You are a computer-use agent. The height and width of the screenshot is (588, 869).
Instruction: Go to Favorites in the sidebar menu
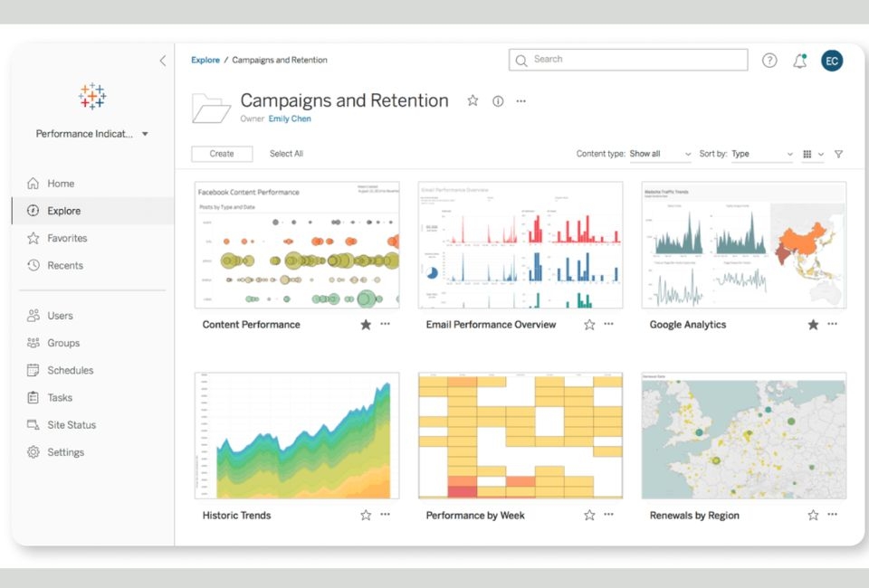pos(65,238)
